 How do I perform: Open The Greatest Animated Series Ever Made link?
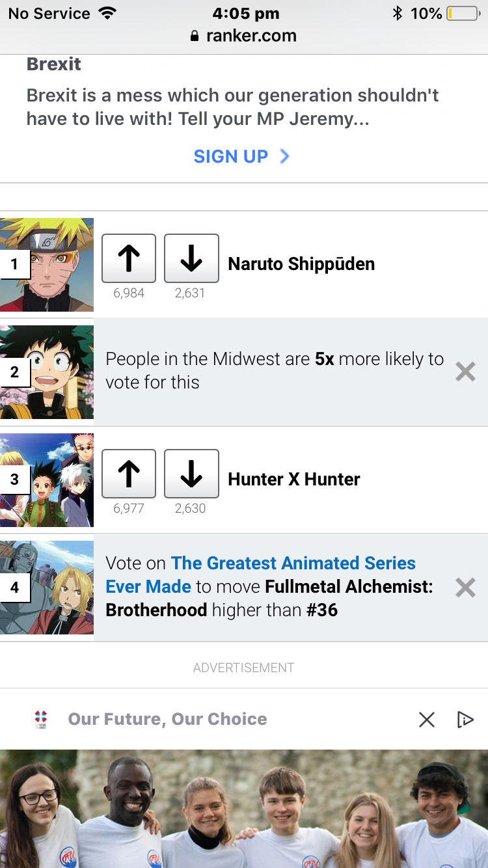293,563
